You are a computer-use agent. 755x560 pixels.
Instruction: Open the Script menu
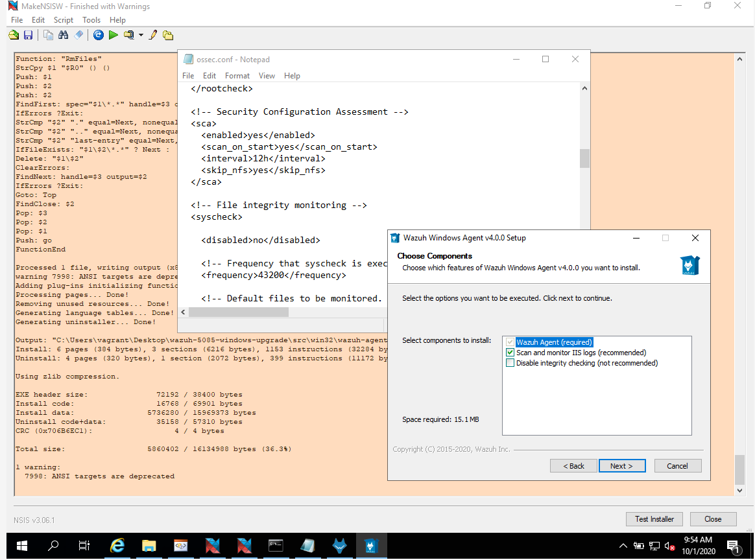[x=63, y=19]
